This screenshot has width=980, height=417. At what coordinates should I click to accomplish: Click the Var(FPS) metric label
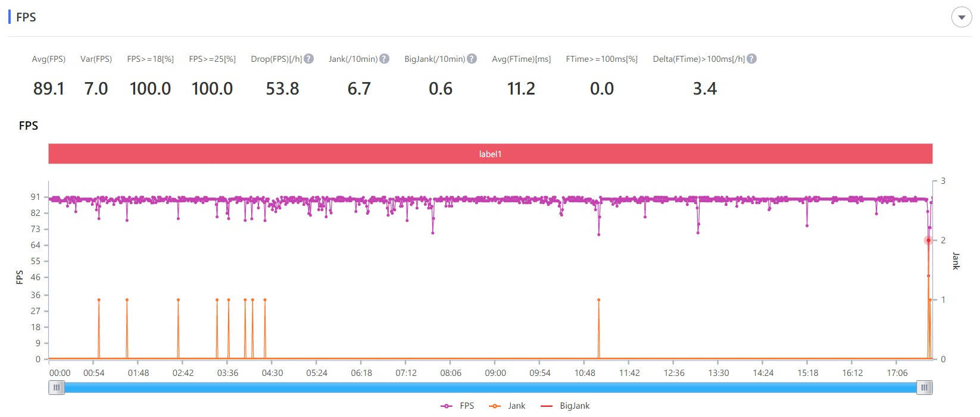pyautogui.click(x=96, y=59)
